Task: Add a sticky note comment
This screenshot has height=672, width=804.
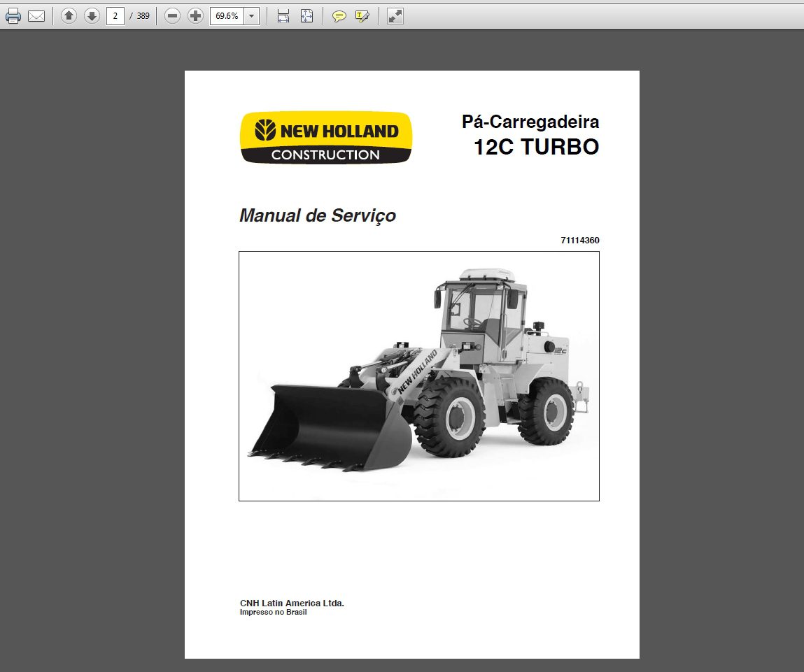Action: (x=339, y=16)
